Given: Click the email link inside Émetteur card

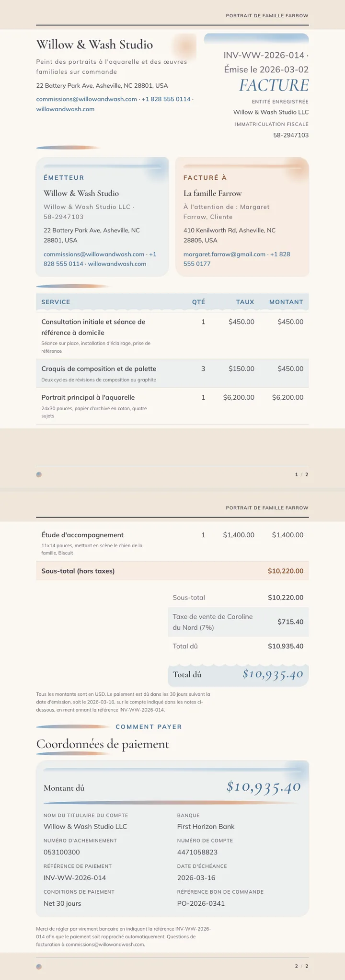Looking at the screenshot, I should 94,254.
